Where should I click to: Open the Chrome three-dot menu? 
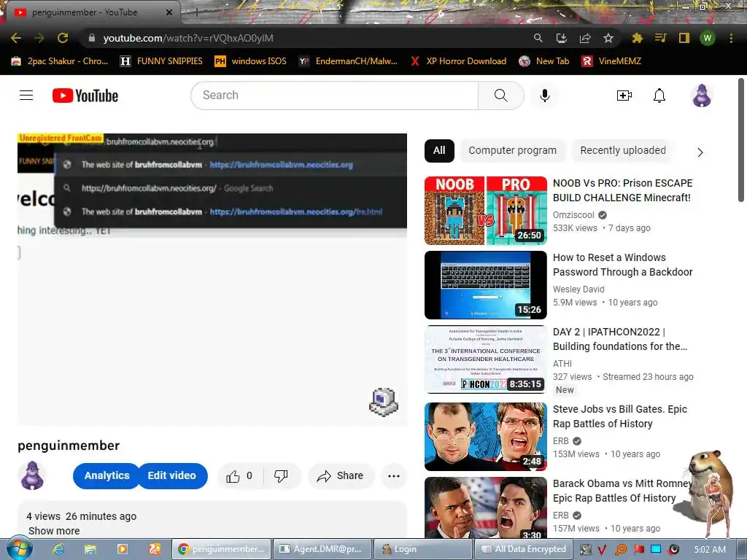[731, 38]
